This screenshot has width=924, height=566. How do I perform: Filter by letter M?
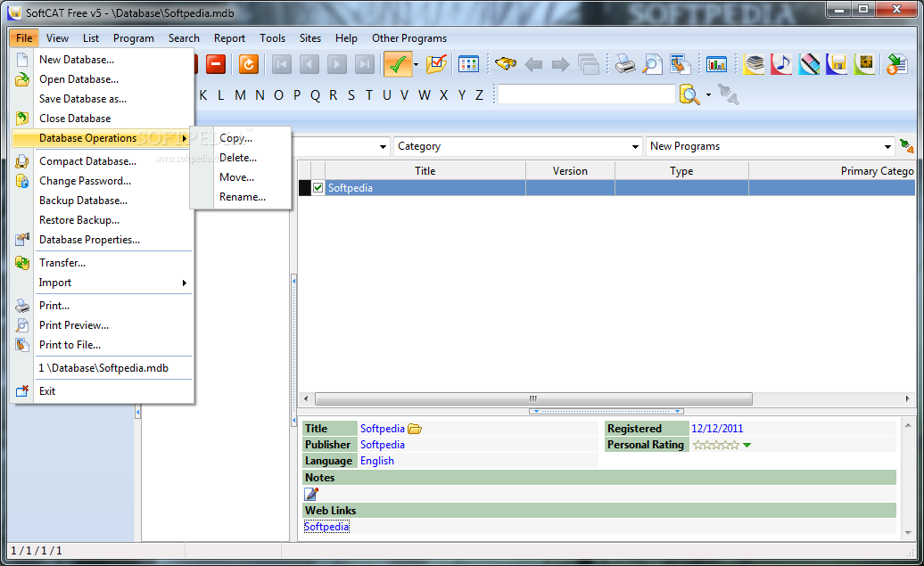point(240,94)
